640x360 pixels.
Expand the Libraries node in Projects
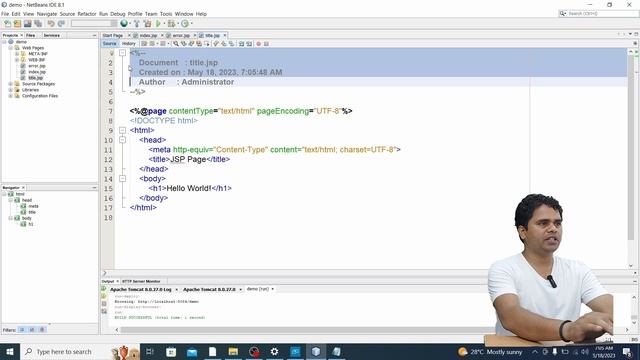pos(10,90)
